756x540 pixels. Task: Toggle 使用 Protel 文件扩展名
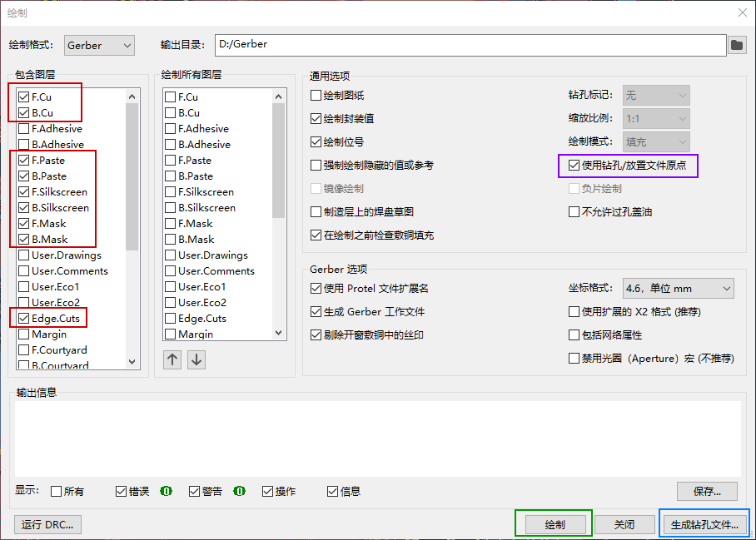(x=316, y=289)
